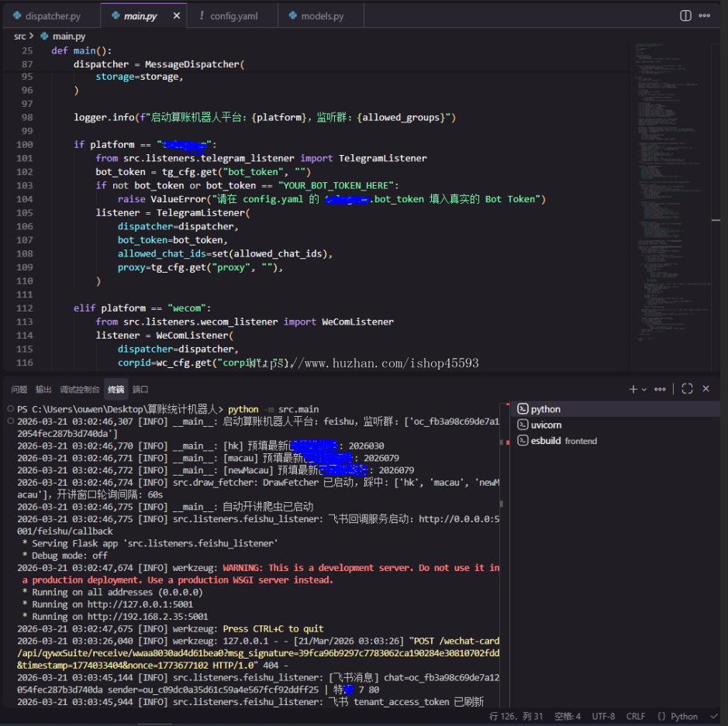Create a new terminal with the plus icon
The height and width of the screenshot is (726, 728).
(633, 389)
